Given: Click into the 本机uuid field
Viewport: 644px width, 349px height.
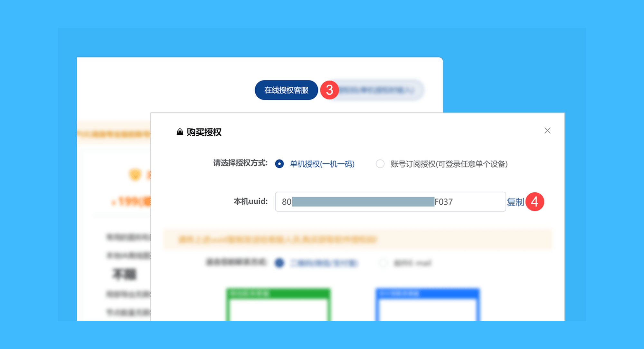Looking at the screenshot, I should (390, 202).
